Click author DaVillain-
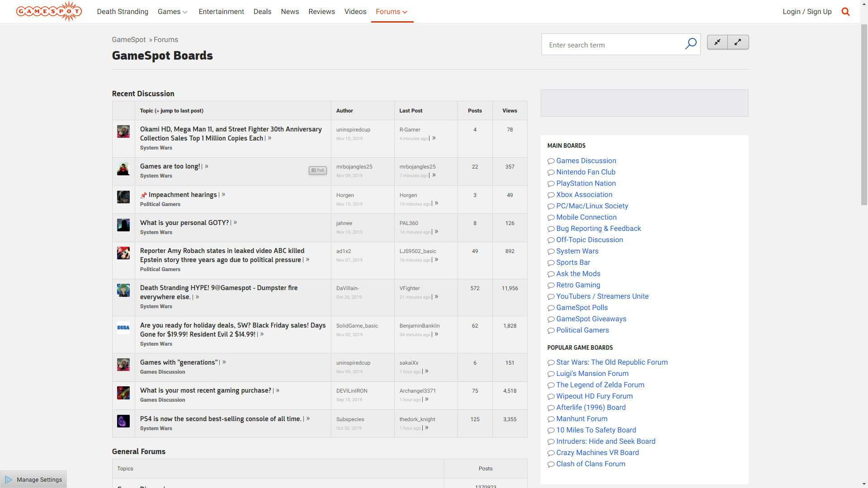Viewport: 868px width, 488px height. 347,288
